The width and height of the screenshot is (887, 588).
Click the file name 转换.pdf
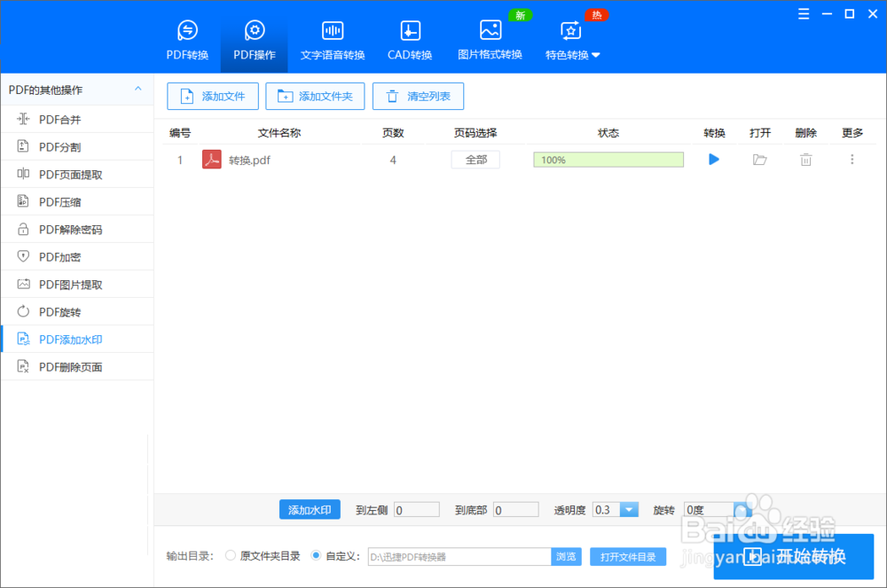(x=249, y=160)
